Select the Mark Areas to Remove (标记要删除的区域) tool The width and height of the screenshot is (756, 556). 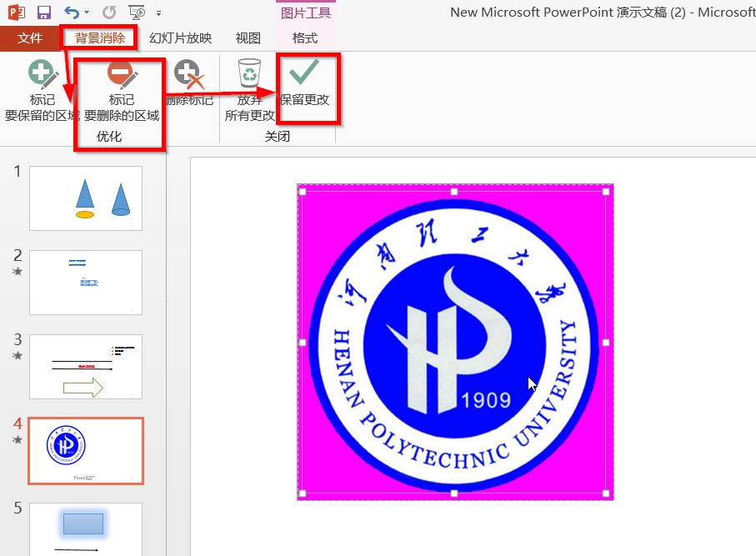(x=121, y=91)
